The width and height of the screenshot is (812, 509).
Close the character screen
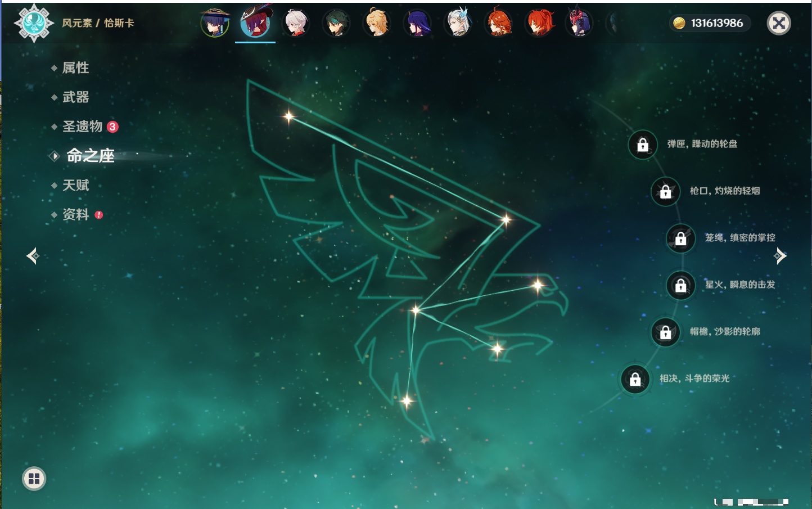pyautogui.click(x=779, y=23)
